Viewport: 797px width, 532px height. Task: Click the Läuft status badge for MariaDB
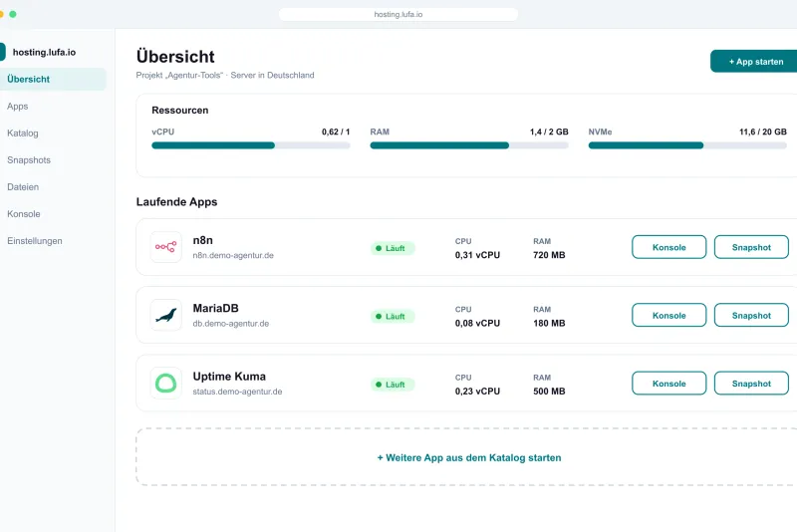(393, 317)
